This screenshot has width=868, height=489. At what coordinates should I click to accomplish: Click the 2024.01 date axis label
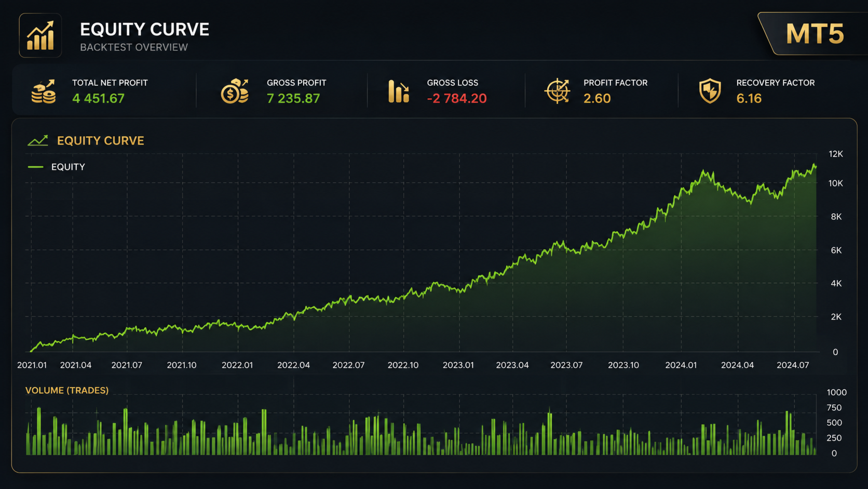[681, 365]
